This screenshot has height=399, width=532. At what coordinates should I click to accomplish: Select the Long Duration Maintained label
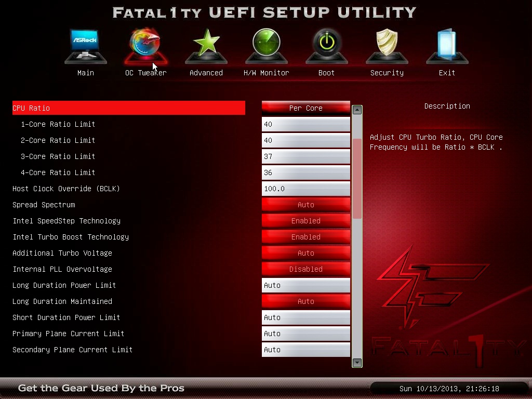tap(62, 301)
